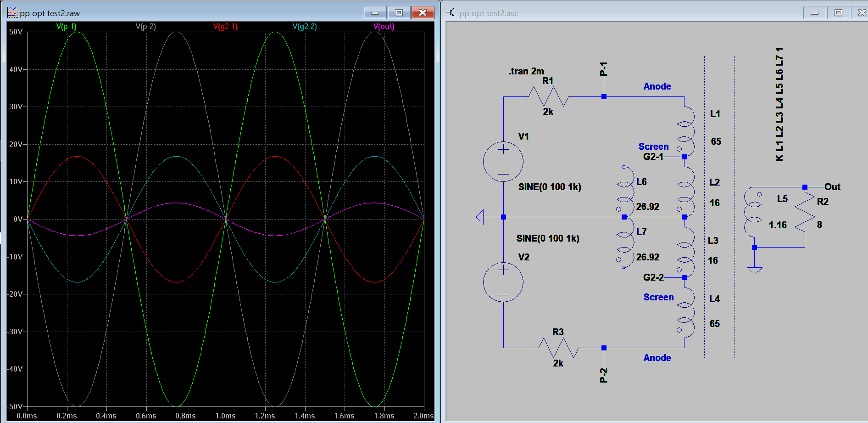Click L6's 26.92 inductance value

point(648,207)
